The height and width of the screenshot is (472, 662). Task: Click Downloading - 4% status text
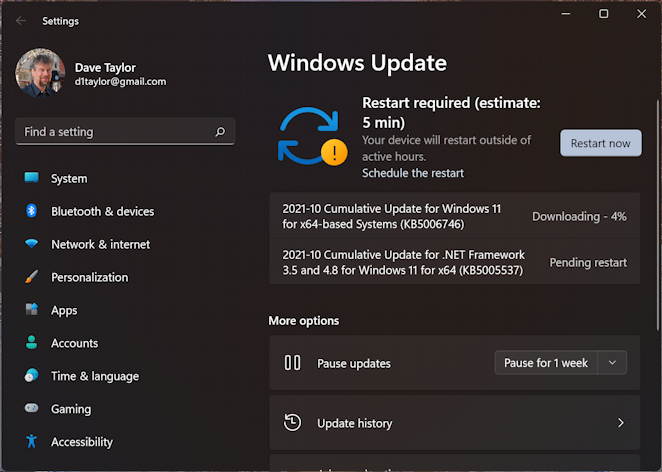pyautogui.click(x=579, y=217)
